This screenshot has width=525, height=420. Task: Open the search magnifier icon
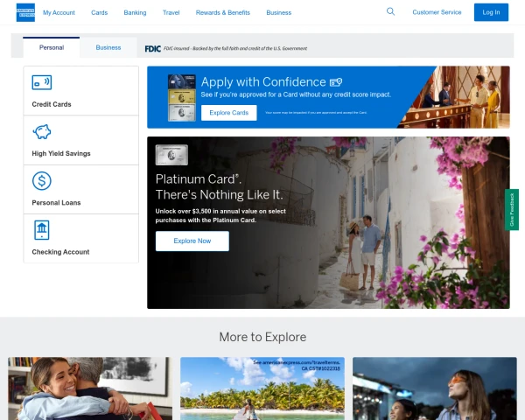click(x=390, y=11)
